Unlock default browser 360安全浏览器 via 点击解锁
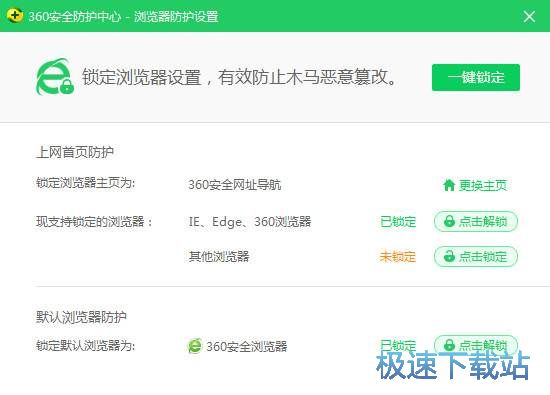The image size is (550, 395). point(476,345)
